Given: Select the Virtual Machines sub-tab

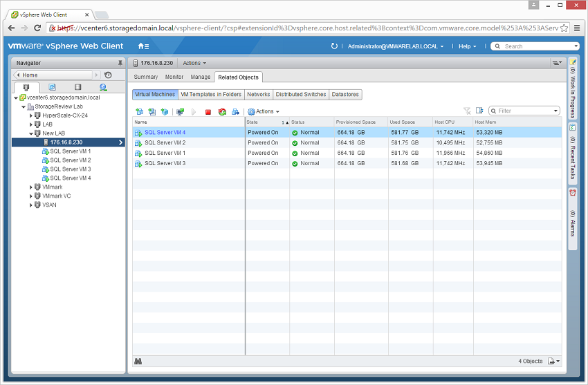Looking at the screenshot, I should (x=155, y=95).
